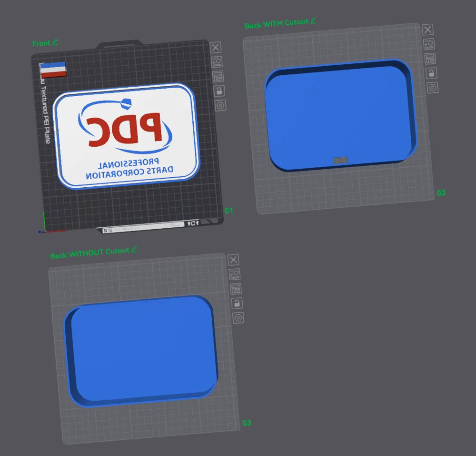Viewport: 476px width, 456px height.
Task: Select the blue back model without cutout
Action: pos(141,351)
